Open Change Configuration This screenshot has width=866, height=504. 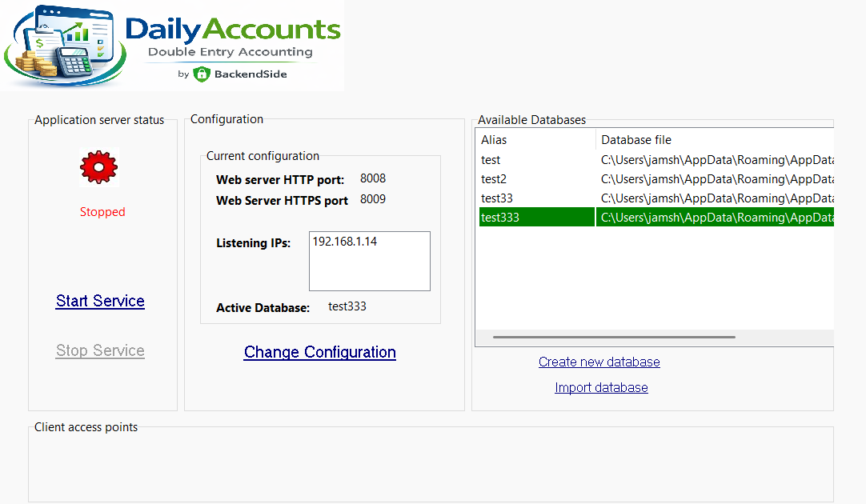point(319,352)
